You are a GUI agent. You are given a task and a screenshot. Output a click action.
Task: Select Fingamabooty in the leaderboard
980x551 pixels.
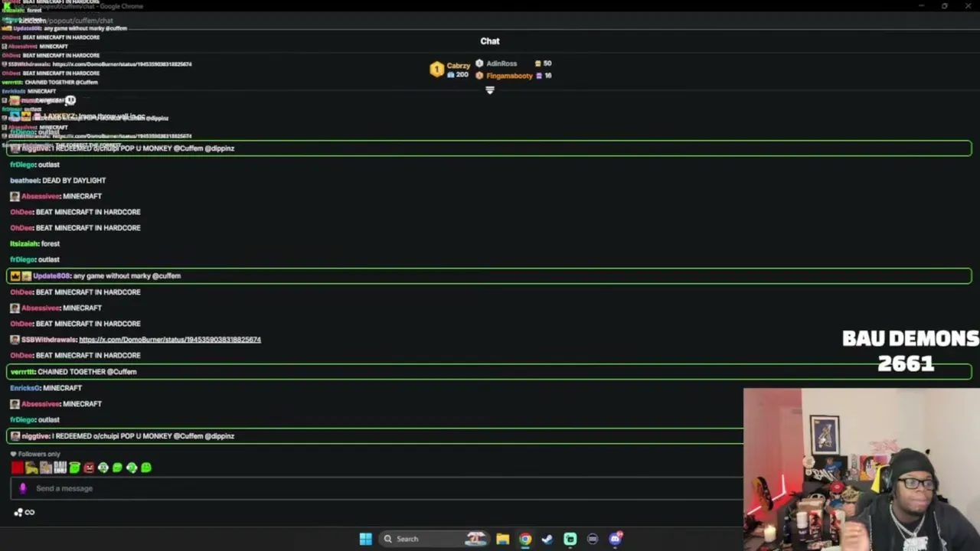[509, 76]
